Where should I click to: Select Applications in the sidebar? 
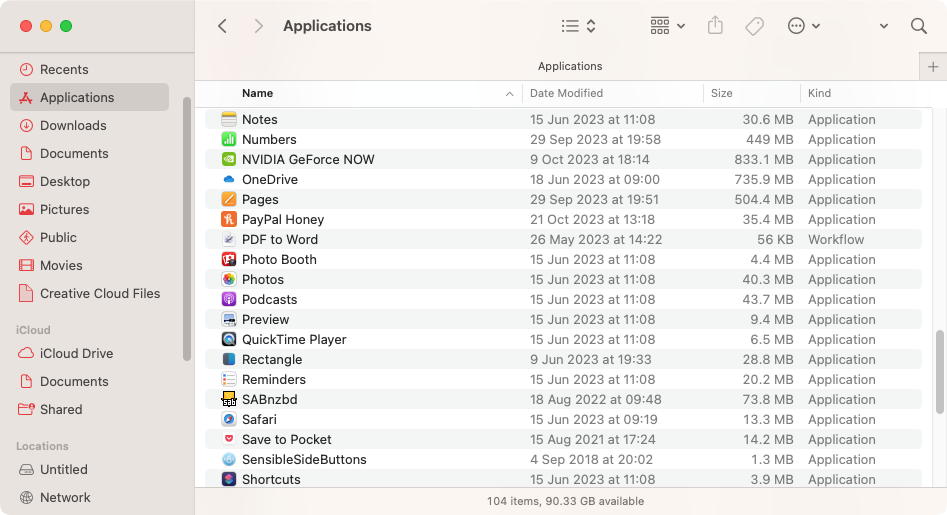(x=89, y=97)
